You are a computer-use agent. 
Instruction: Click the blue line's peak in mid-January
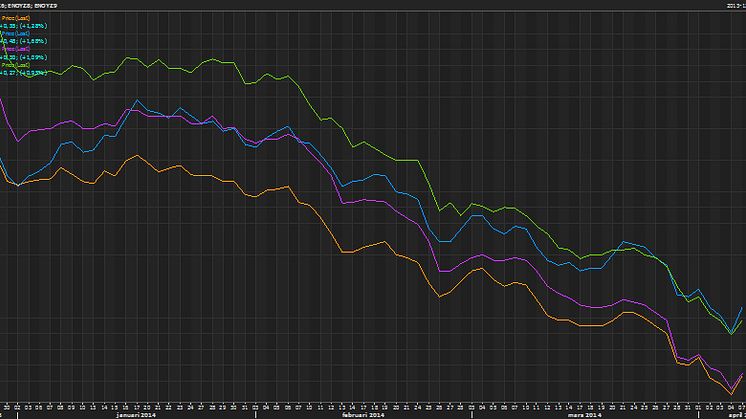[137, 100]
